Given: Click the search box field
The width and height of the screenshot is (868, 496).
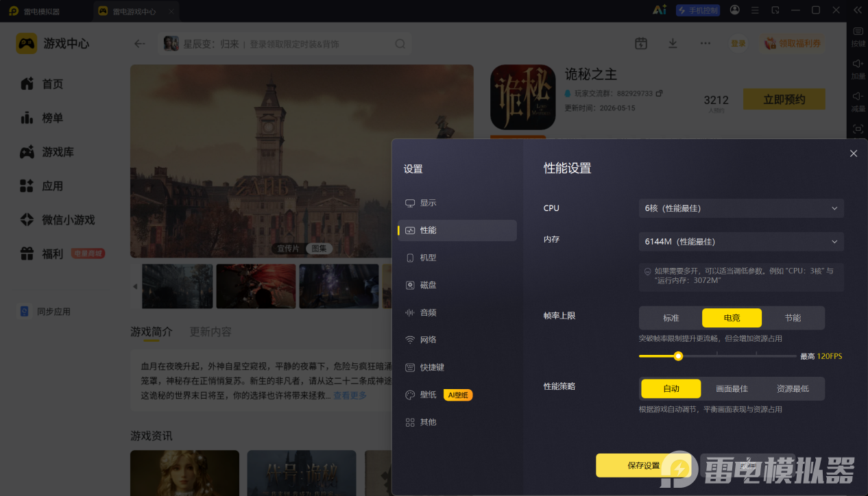Looking at the screenshot, I should pyautogui.click(x=284, y=44).
